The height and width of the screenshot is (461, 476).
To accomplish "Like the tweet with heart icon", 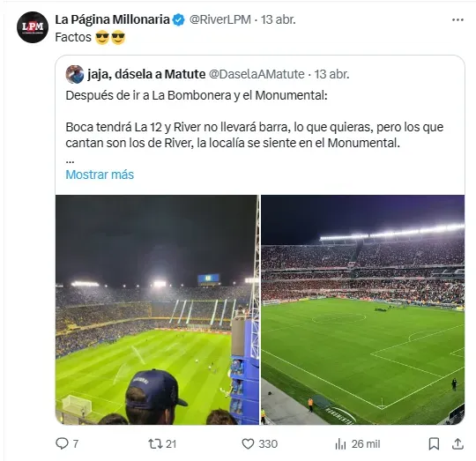I will (248, 444).
